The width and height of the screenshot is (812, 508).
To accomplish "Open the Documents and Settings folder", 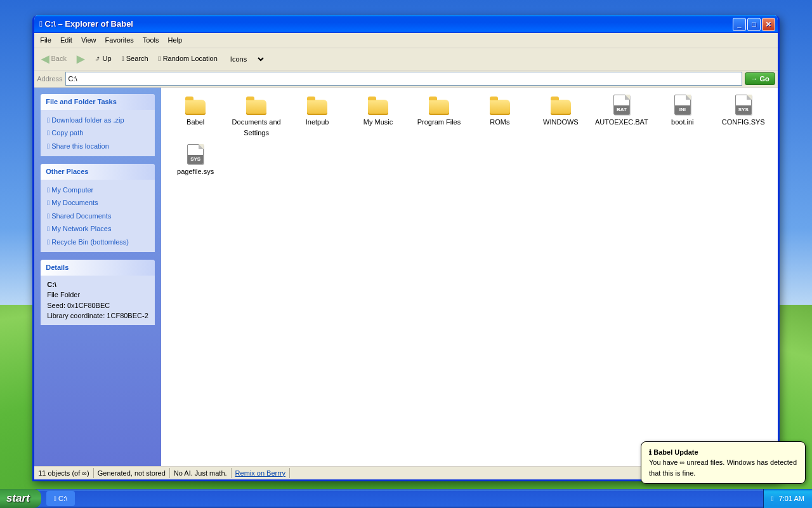I will [256, 116].
